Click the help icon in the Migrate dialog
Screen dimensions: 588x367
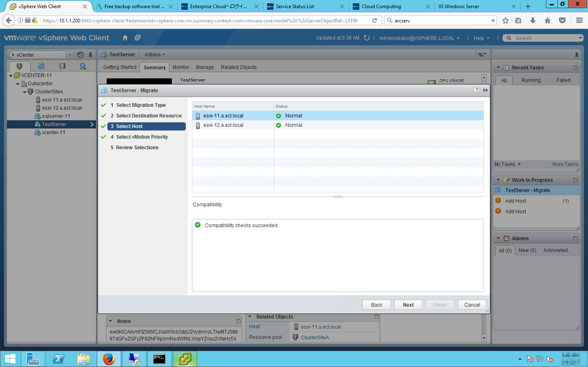pyautogui.click(x=476, y=90)
